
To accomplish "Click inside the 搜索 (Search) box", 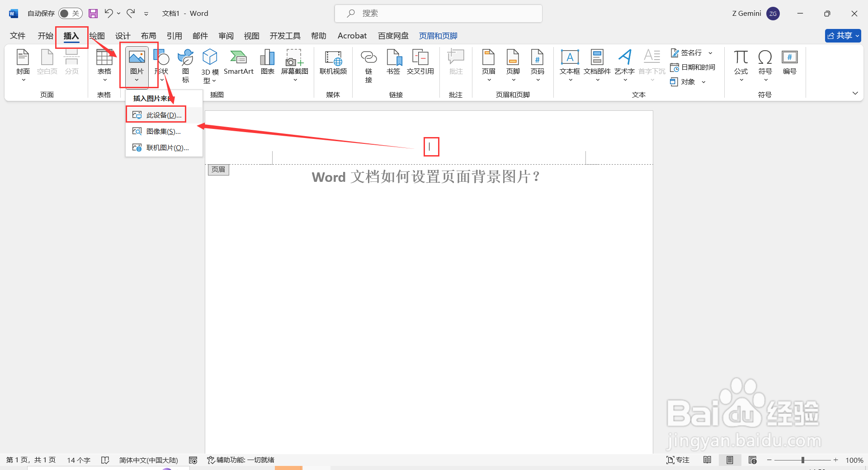I will pyautogui.click(x=438, y=13).
